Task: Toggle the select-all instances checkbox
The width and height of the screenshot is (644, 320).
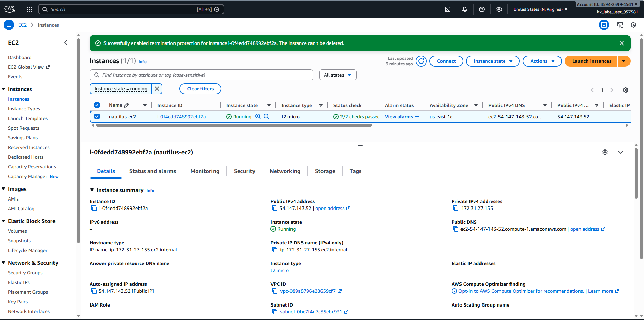Action: pyautogui.click(x=97, y=105)
